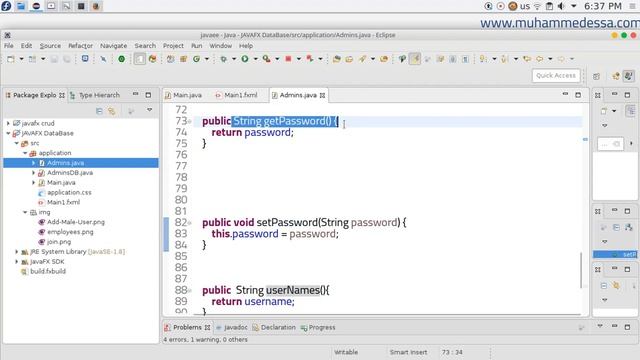Fold the getPassword method at line 73
The height and width of the screenshot is (360, 640).
point(189,121)
